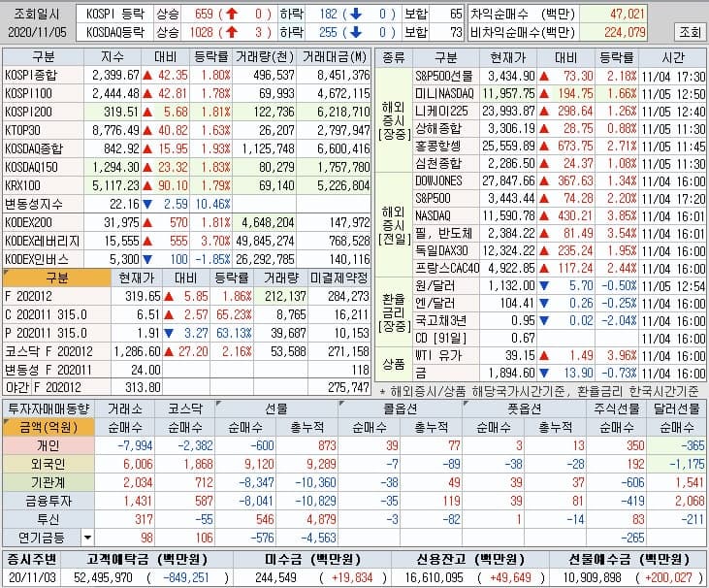Screen dimensions: 709x588
Task: Select the 금융투자 investor row
Action: point(354,501)
